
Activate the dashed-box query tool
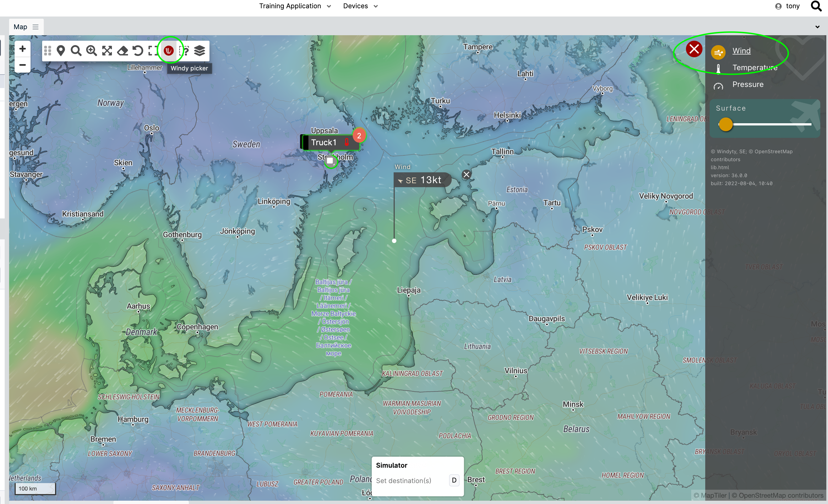click(x=184, y=51)
